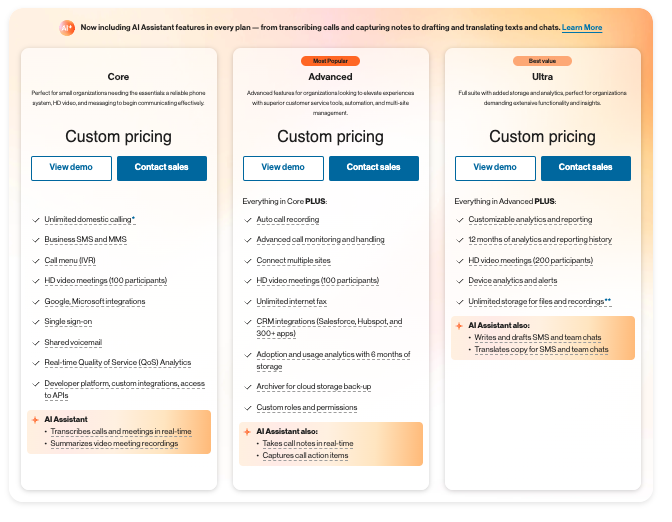672x522 pixels.
Task: Click checkmark beside Auto call recording
Action: click(248, 219)
